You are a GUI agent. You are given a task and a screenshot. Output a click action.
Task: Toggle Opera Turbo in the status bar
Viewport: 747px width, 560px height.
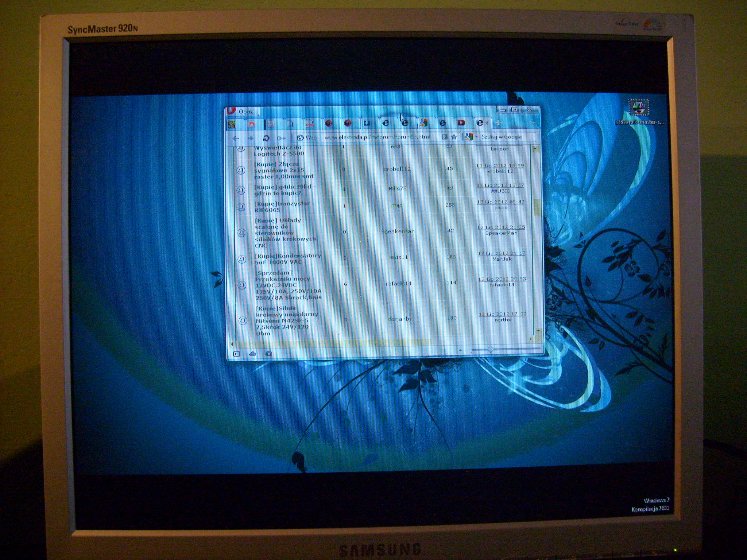(x=269, y=353)
